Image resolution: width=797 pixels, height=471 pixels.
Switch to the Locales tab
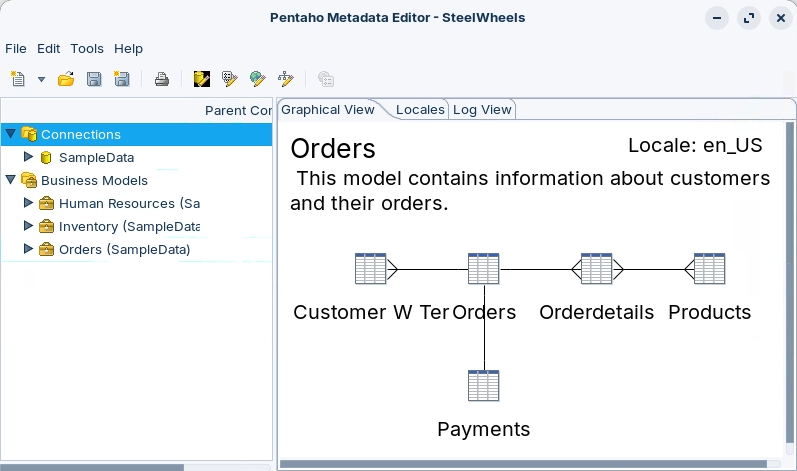click(420, 110)
